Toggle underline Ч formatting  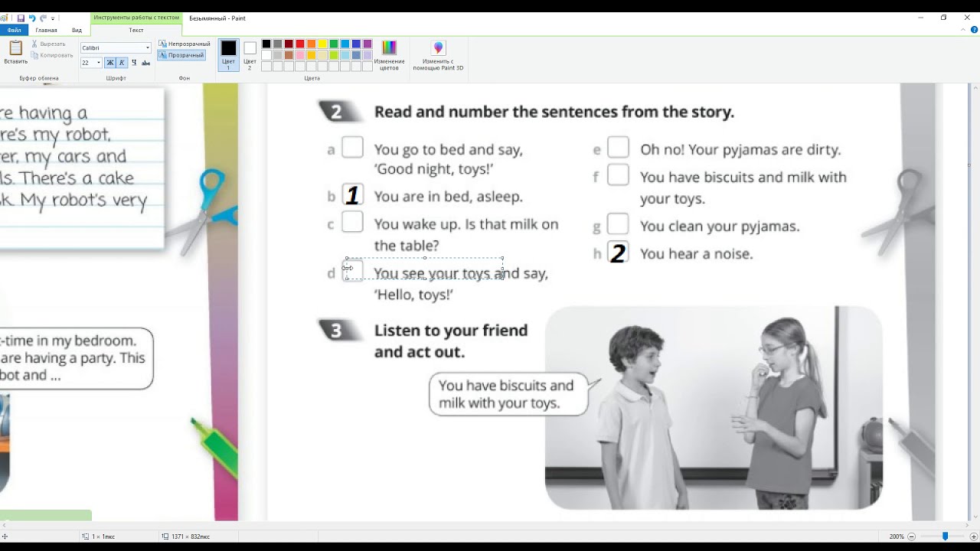coord(134,63)
